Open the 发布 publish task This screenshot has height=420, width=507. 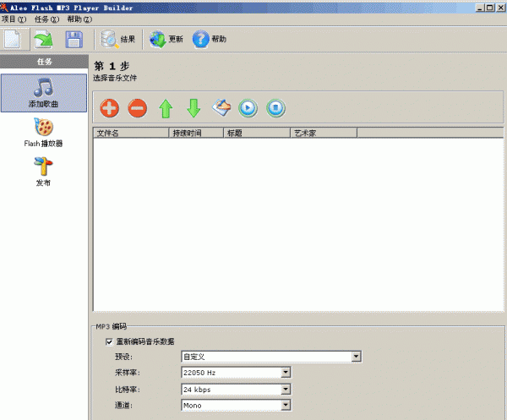click(x=43, y=172)
